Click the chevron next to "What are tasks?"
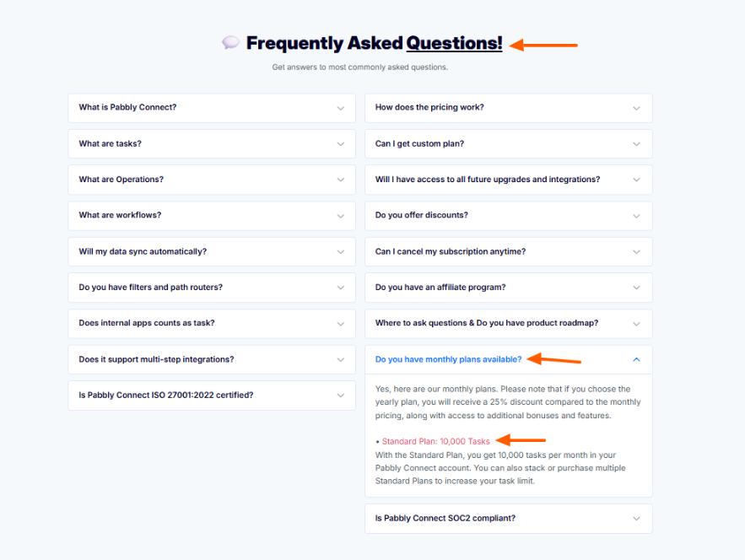Screen dimensions: 745x560 [x=340, y=144]
